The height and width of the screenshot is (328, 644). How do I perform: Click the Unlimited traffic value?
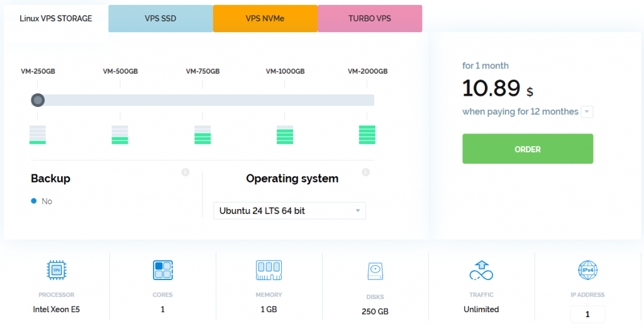(x=481, y=310)
